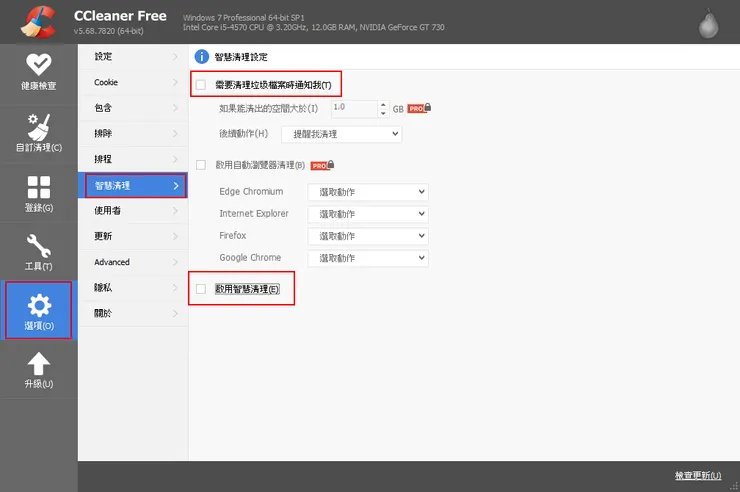Open the 包含 (Include) menu item
The height and width of the screenshot is (492, 740).
(133, 108)
